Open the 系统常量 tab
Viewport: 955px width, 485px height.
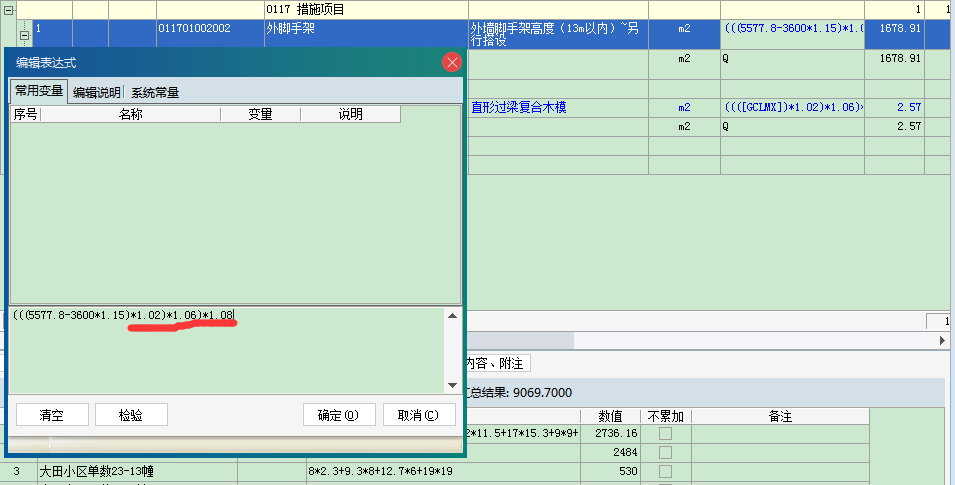point(155,93)
